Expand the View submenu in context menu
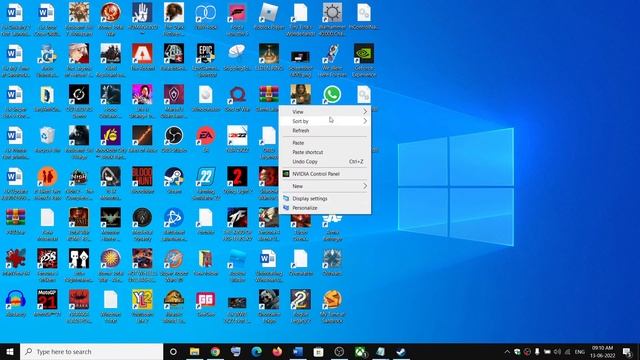 point(325,111)
